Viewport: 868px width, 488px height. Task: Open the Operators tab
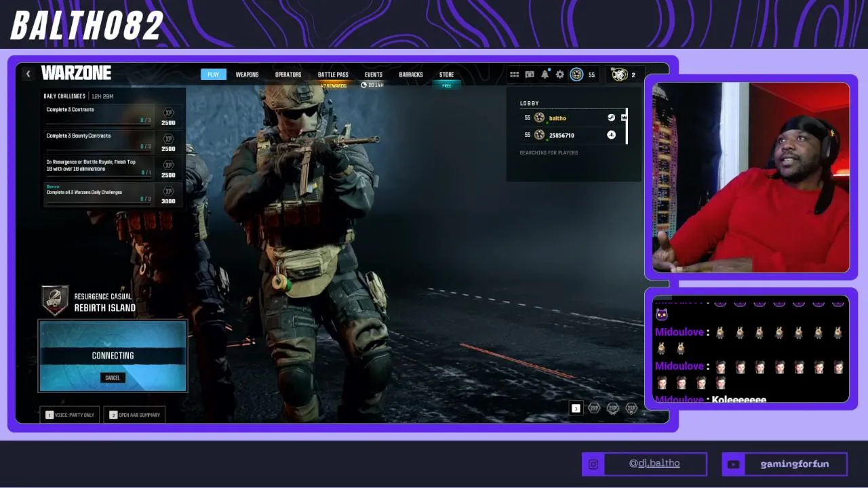[288, 75]
